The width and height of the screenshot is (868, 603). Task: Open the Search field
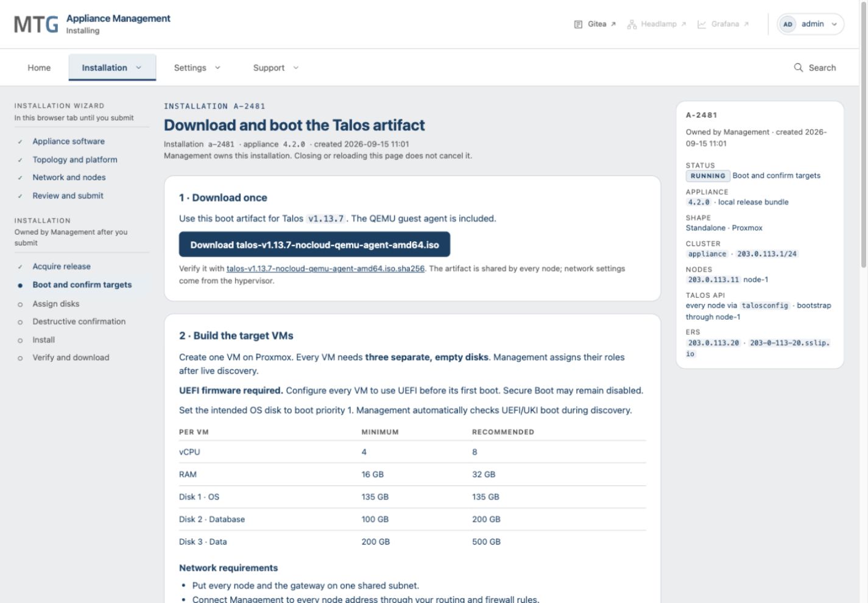[x=815, y=68]
